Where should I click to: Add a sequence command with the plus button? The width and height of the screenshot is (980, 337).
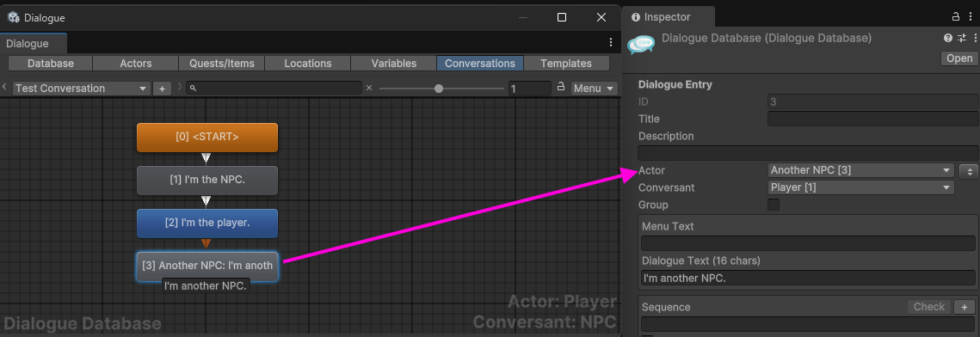click(x=965, y=306)
